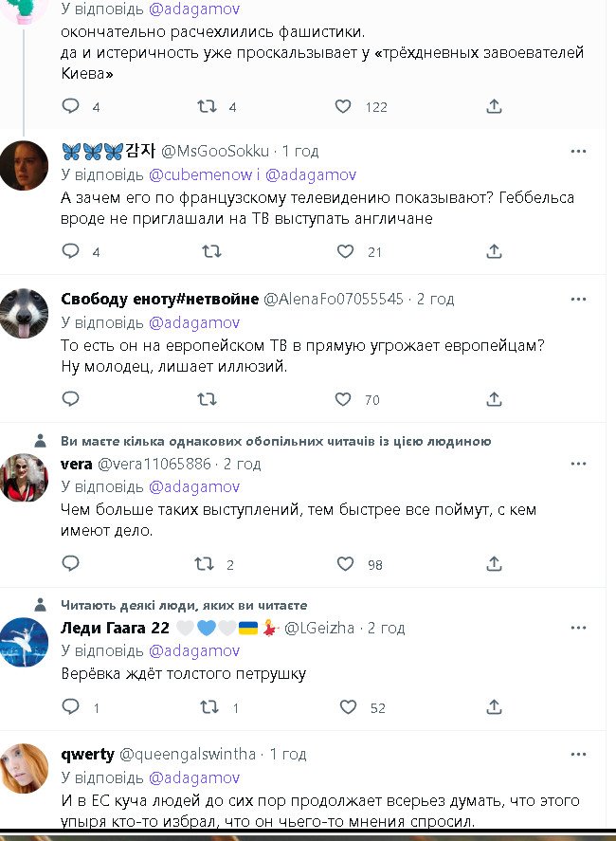
Task: Open Свободу еноту#нетвойне display name
Action: [159, 299]
